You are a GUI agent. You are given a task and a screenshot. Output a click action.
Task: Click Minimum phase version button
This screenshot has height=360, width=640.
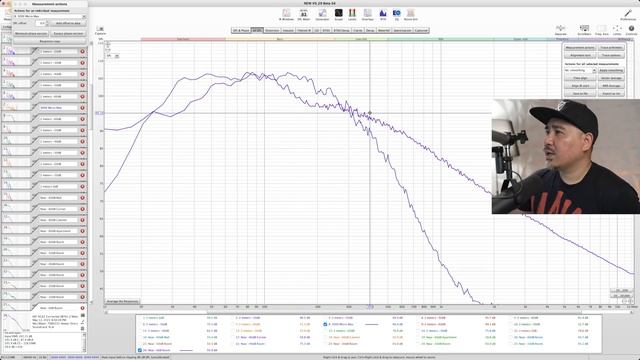31,33
